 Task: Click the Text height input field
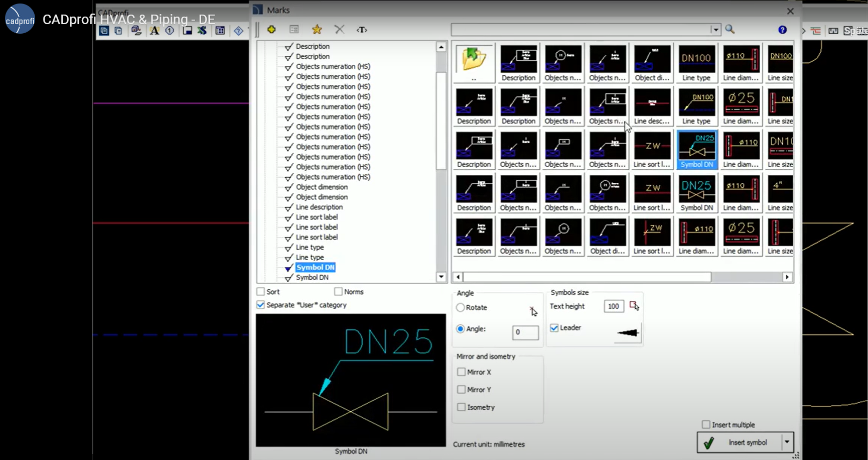tap(613, 306)
